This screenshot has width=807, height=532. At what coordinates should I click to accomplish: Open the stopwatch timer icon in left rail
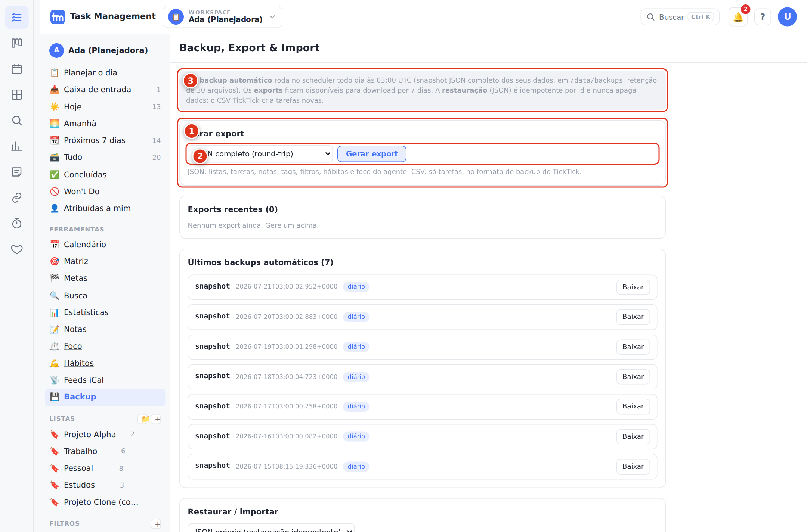point(17,223)
